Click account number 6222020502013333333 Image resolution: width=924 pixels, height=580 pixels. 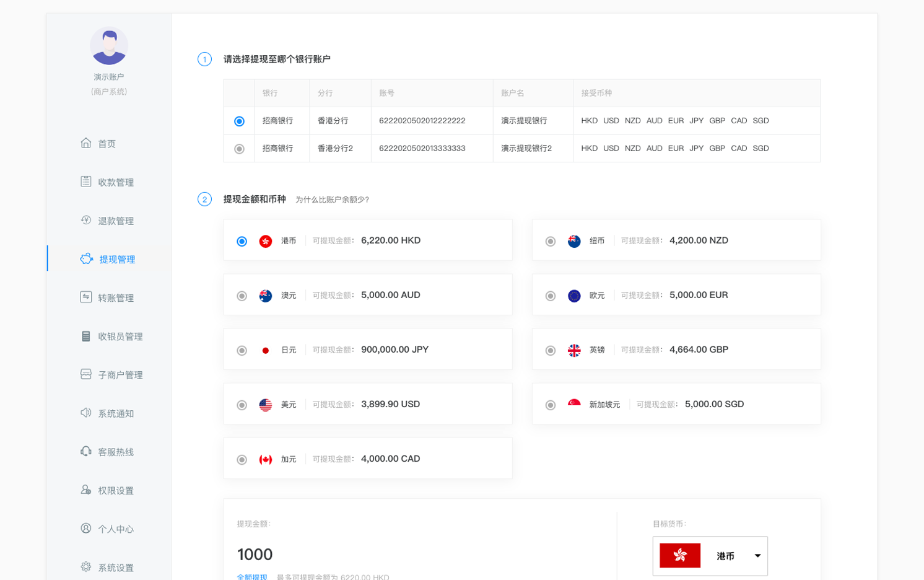click(x=422, y=149)
